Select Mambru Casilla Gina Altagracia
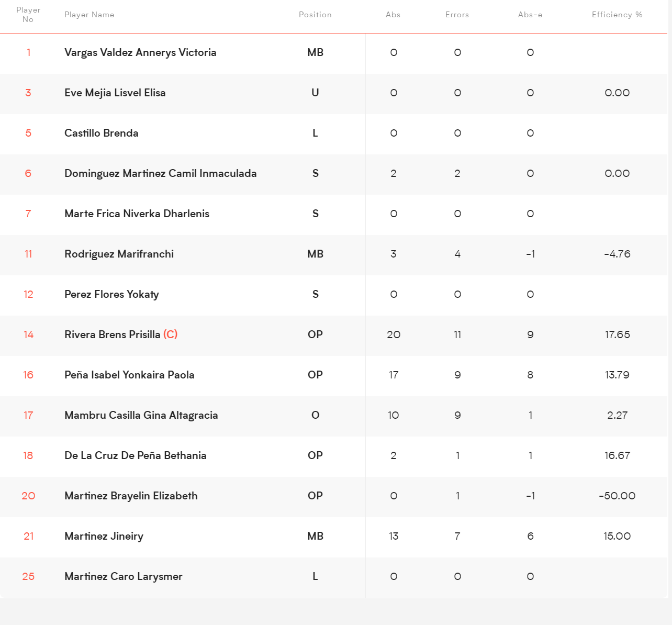This screenshot has height=625, width=672. pyautogui.click(x=141, y=415)
